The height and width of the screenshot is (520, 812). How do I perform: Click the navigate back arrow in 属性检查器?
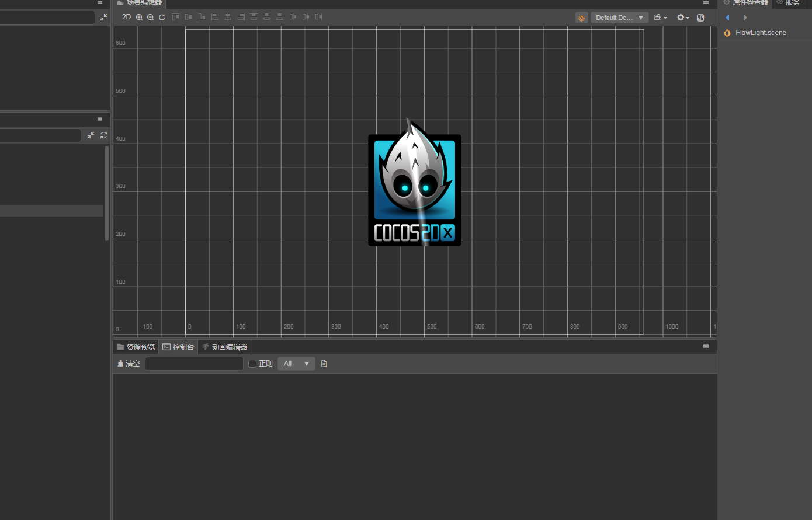click(727, 18)
